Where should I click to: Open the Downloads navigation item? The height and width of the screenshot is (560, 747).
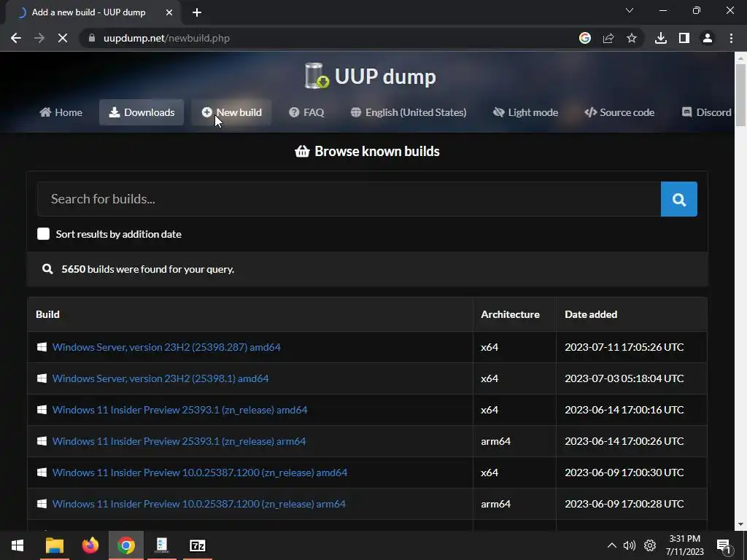[142, 112]
